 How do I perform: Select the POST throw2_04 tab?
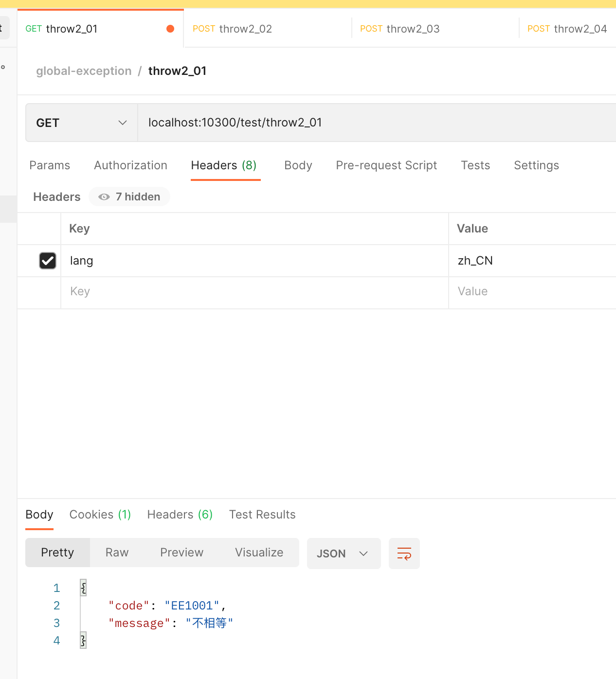tap(567, 29)
